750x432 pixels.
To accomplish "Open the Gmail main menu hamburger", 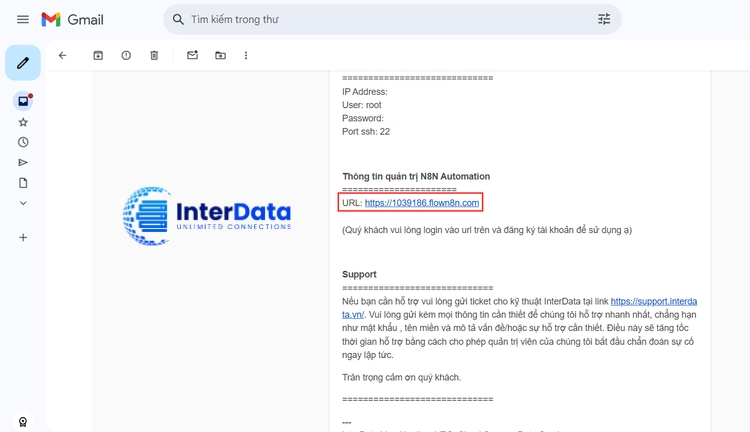I will click(22, 20).
